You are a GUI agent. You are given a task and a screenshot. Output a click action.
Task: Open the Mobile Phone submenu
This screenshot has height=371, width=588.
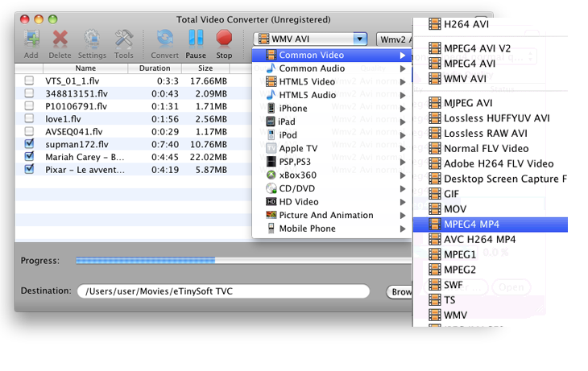332,229
